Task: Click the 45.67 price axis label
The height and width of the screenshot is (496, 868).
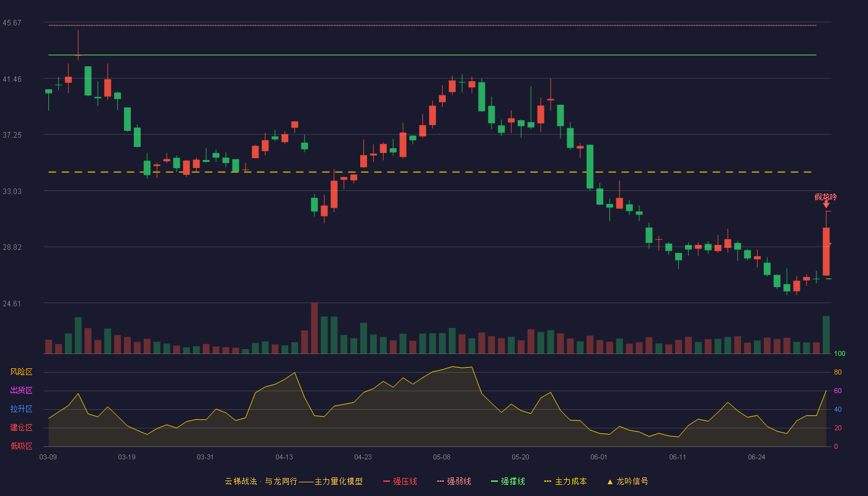Action: pos(12,23)
